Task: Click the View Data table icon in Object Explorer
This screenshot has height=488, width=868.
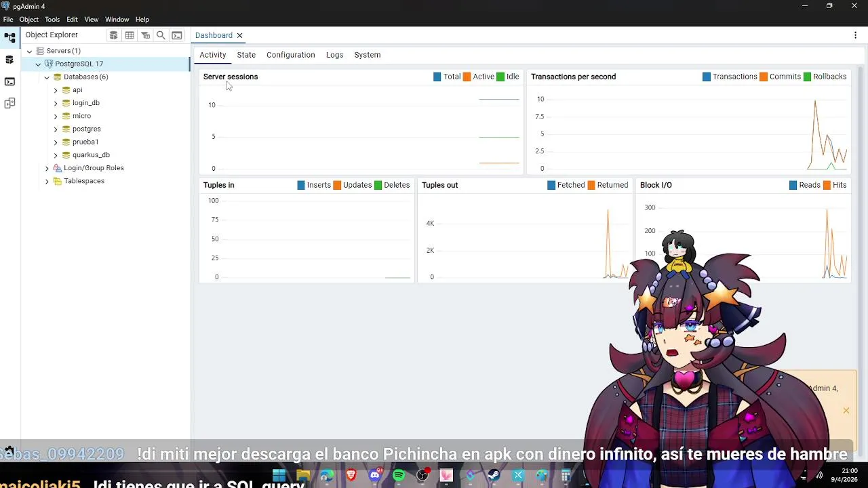Action: coord(130,35)
